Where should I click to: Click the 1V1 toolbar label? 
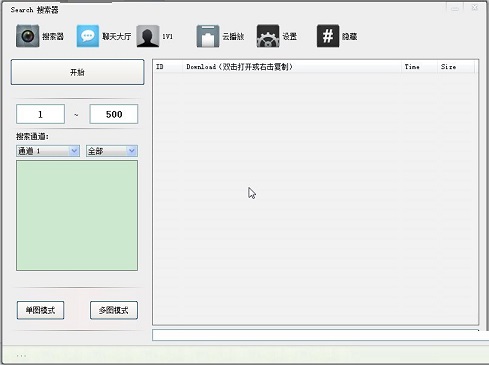(167, 36)
